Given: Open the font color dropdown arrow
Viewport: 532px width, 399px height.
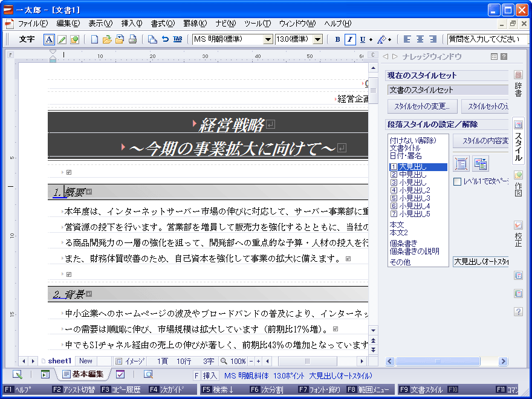Looking at the screenshot, I should pos(390,39).
